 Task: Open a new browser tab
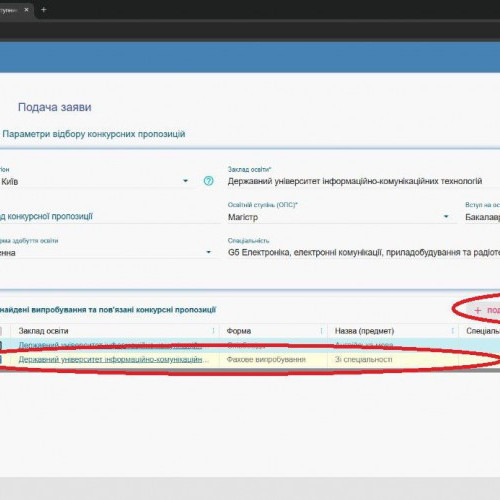tap(43, 10)
